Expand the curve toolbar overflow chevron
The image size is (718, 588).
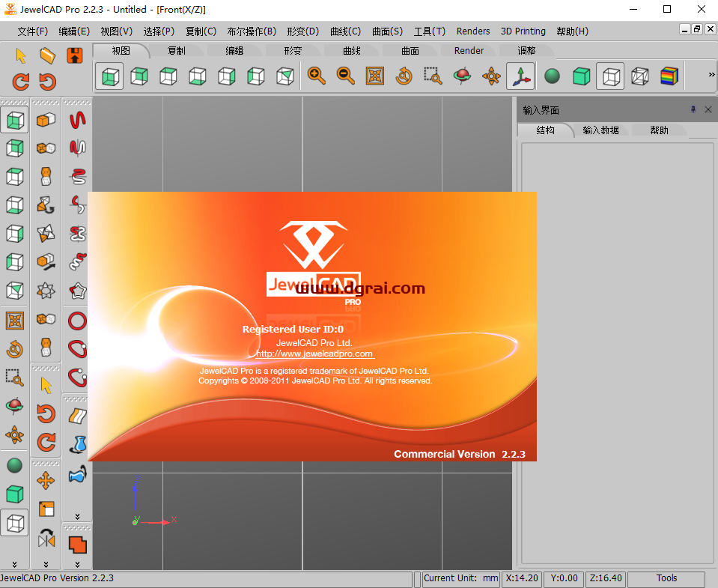coord(77,516)
